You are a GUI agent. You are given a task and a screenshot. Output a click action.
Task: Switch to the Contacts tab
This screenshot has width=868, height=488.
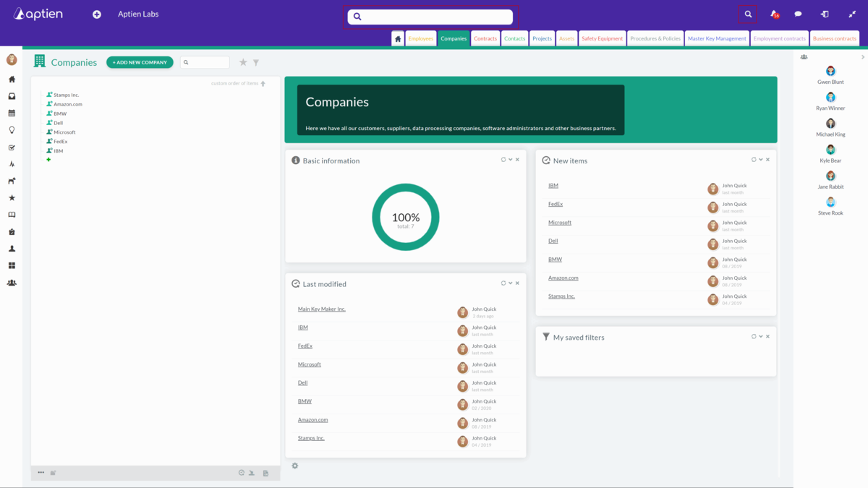(515, 39)
